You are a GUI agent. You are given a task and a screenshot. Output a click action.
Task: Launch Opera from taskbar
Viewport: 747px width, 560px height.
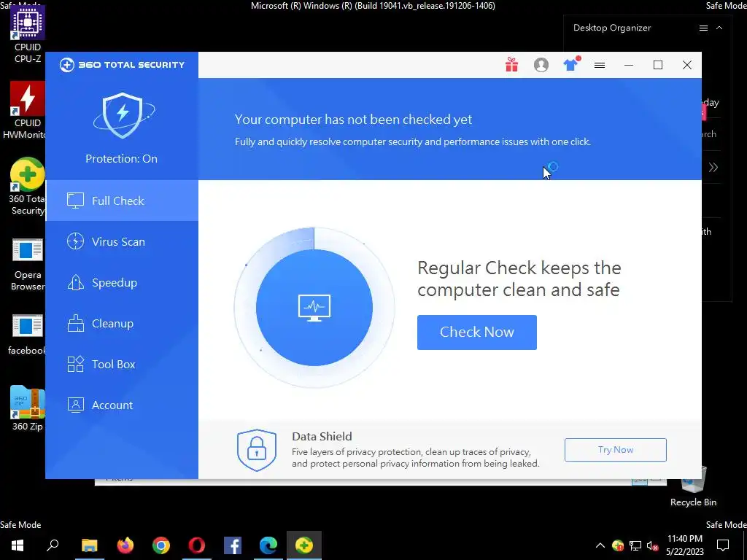coord(197,545)
